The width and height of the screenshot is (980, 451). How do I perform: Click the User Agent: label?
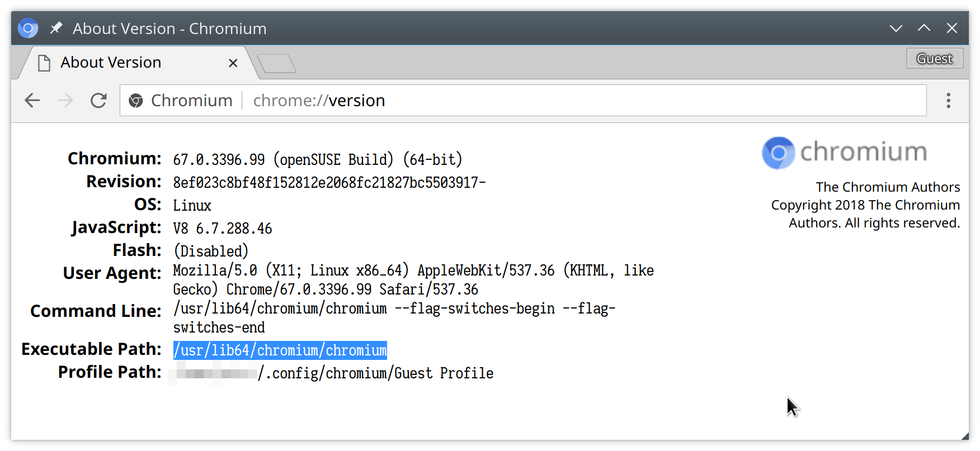[x=112, y=273]
